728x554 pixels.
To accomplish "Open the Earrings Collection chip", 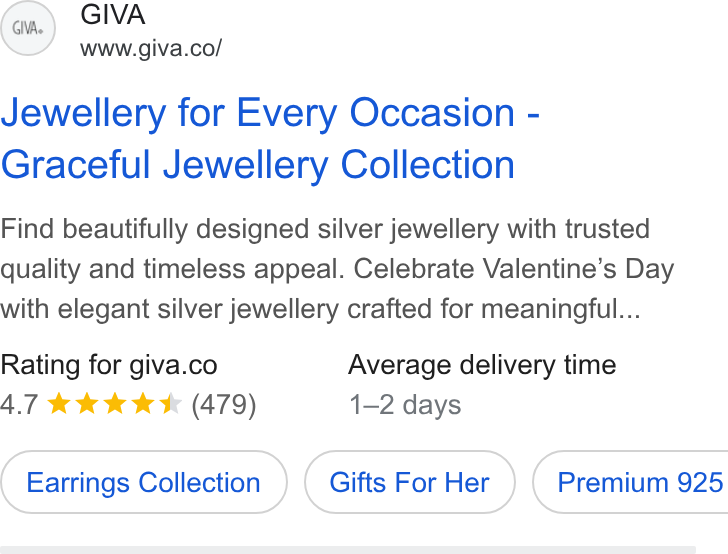I will [143, 482].
